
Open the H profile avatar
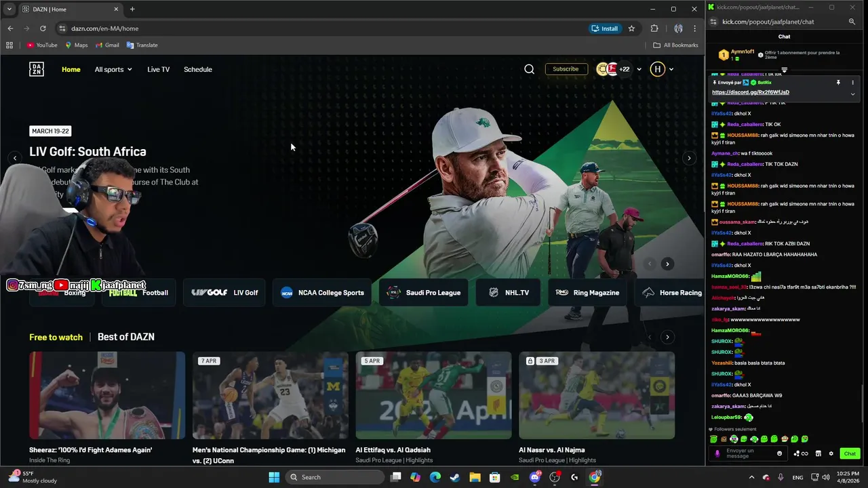(657, 69)
